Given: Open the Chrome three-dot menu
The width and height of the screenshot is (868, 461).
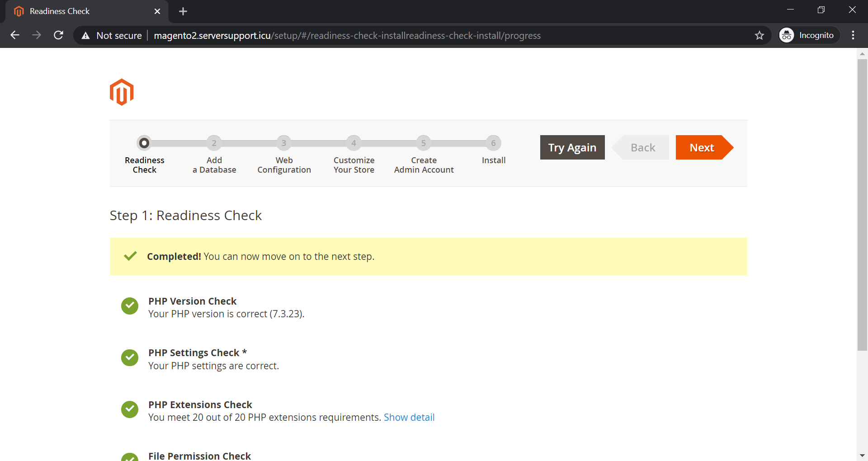Looking at the screenshot, I should pyautogui.click(x=853, y=35).
